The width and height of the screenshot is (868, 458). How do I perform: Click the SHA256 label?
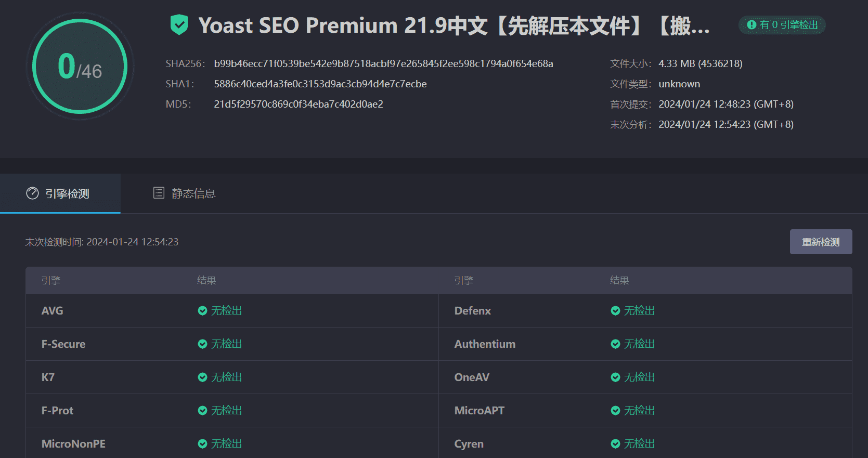coord(185,63)
